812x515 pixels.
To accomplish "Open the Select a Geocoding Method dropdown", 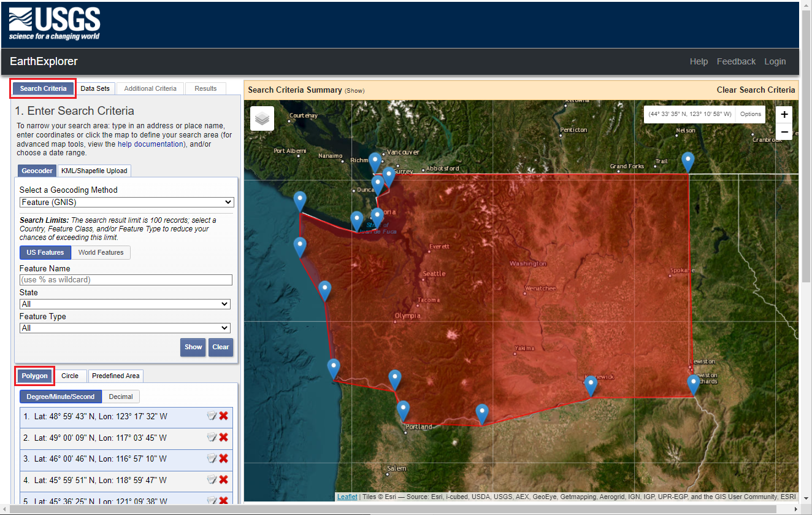I will [126, 202].
